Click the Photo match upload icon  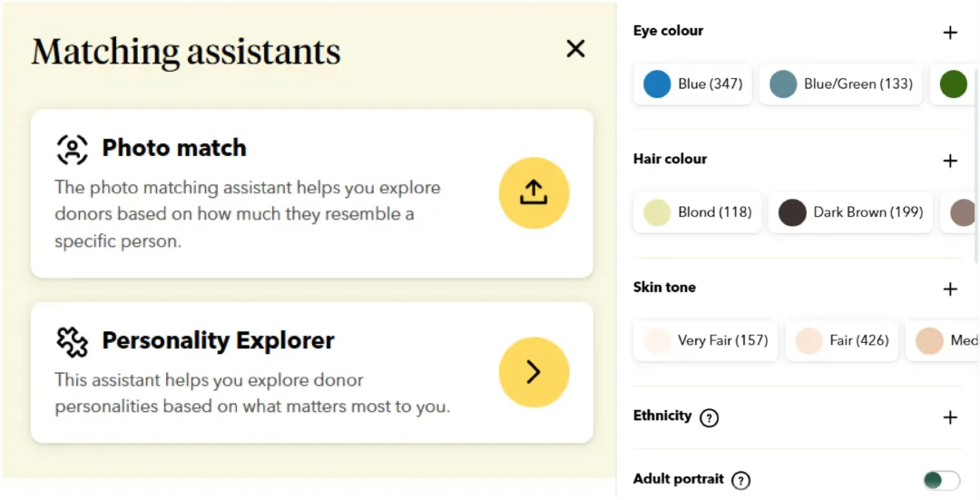pyautogui.click(x=534, y=192)
